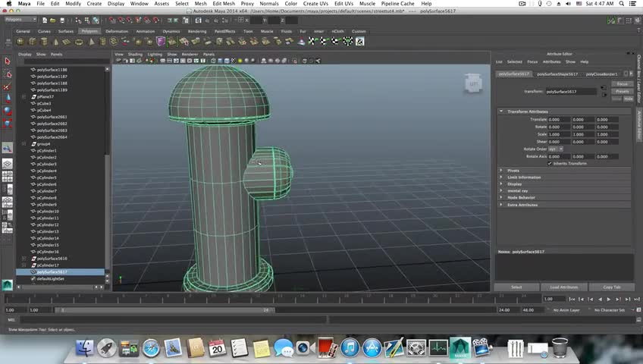
Task: Collapse the Transform Attributes section
Action: coord(501,111)
